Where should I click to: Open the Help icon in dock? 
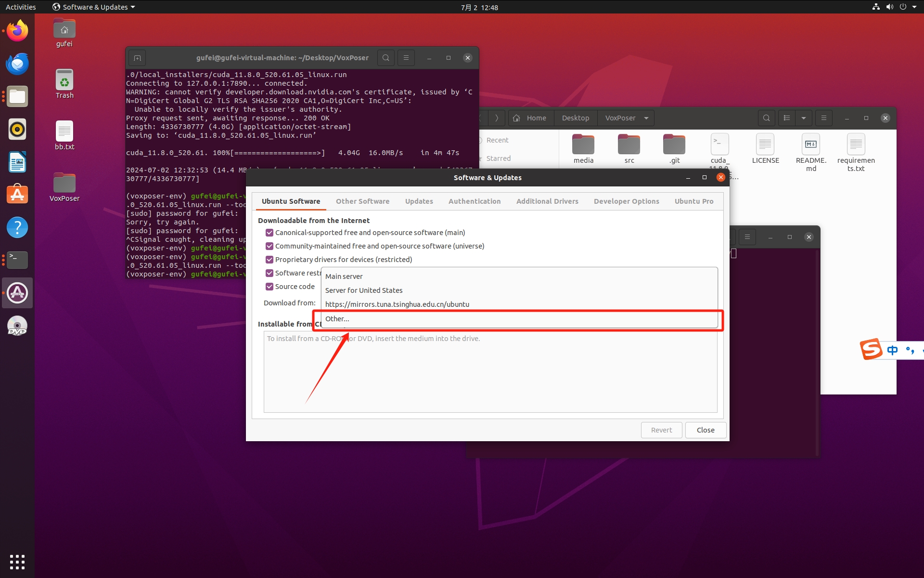click(17, 227)
